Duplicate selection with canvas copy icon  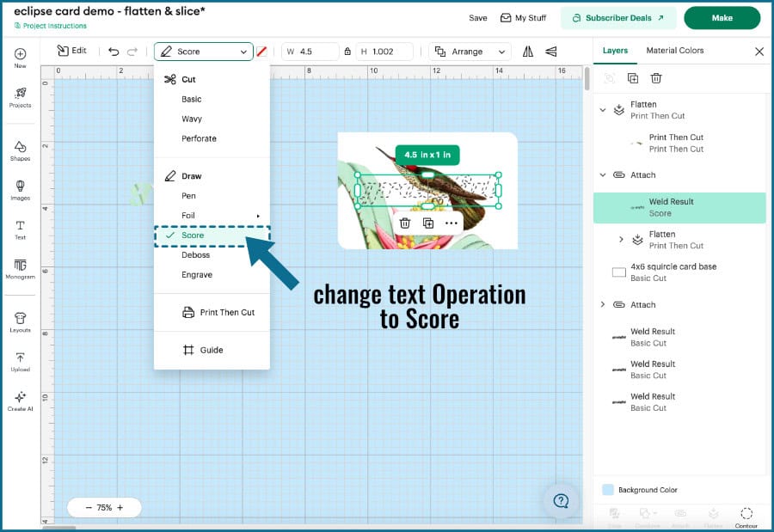[428, 223]
